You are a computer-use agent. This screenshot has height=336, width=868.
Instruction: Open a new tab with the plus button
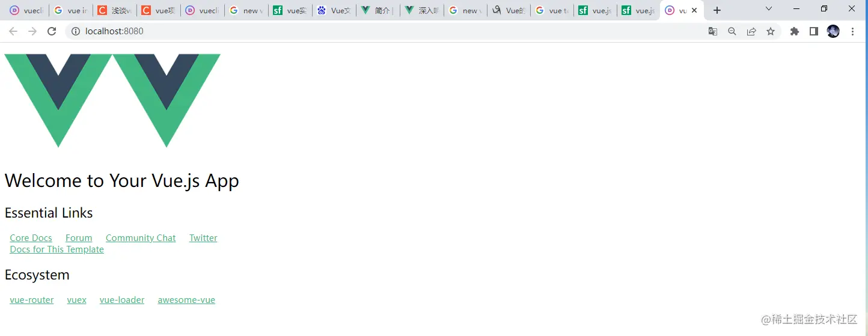717,10
